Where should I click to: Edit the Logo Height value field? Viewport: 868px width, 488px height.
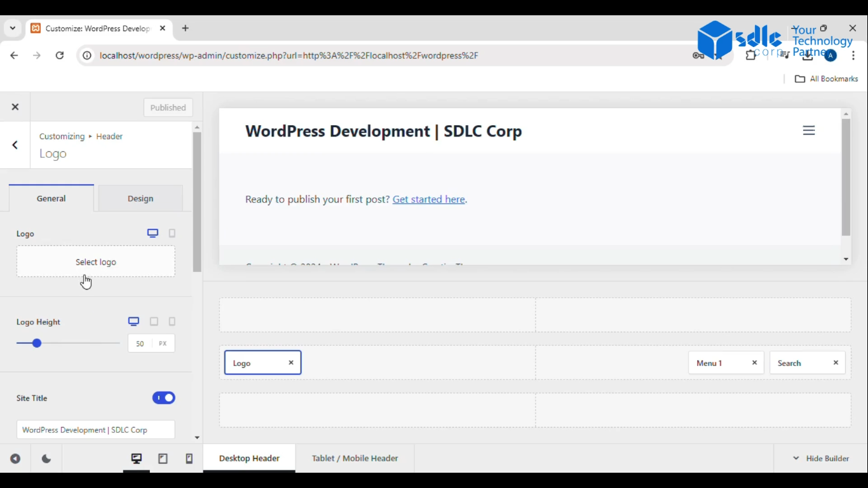140,343
